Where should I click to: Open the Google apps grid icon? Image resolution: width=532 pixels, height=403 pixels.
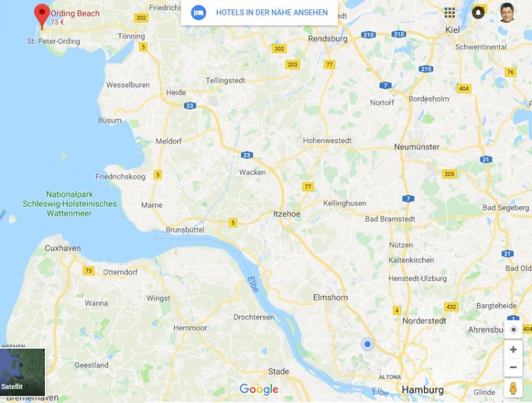449,13
